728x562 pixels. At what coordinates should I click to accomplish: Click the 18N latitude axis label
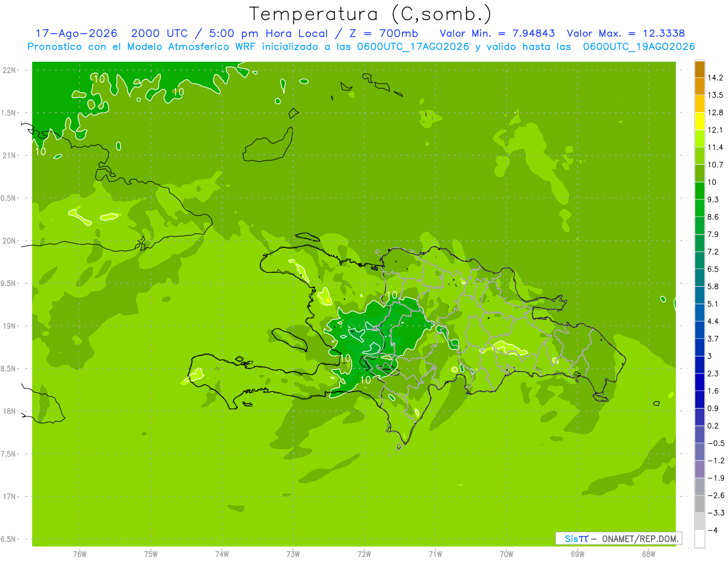9,411
